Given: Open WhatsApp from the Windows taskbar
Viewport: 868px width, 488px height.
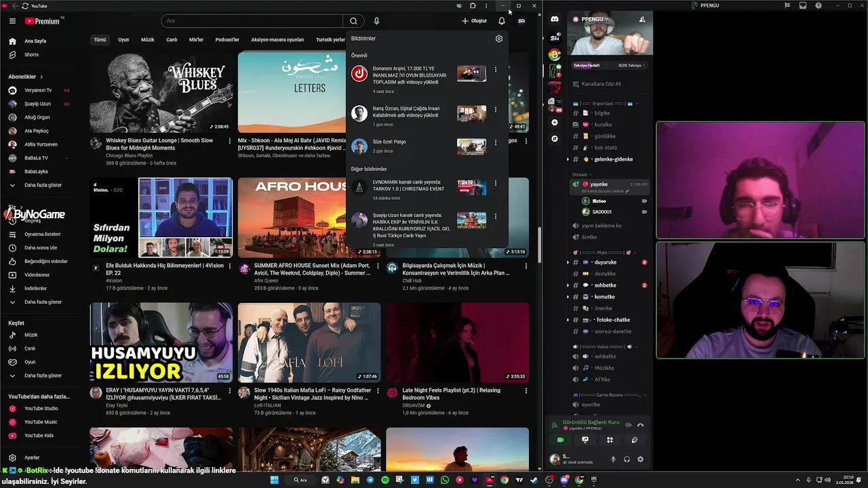Looking at the screenshot, I should coord(445,480).
